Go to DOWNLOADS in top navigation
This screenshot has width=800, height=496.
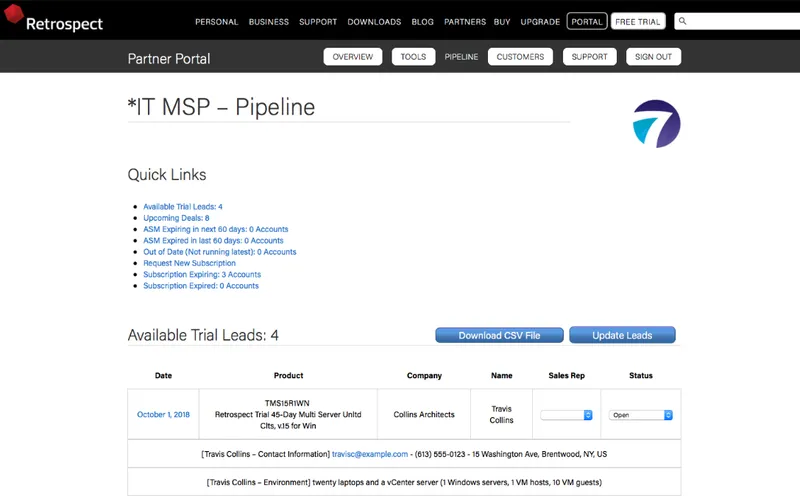(374, 22)
